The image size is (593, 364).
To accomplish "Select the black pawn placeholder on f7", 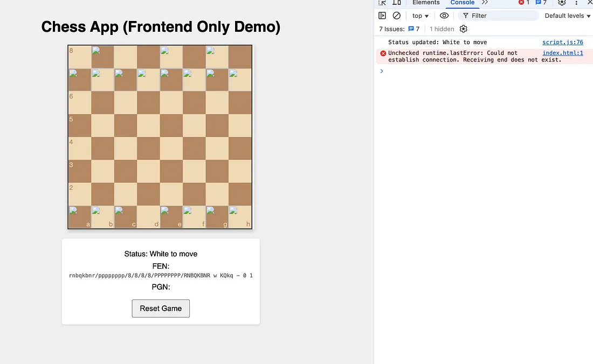I will (194, 80).
